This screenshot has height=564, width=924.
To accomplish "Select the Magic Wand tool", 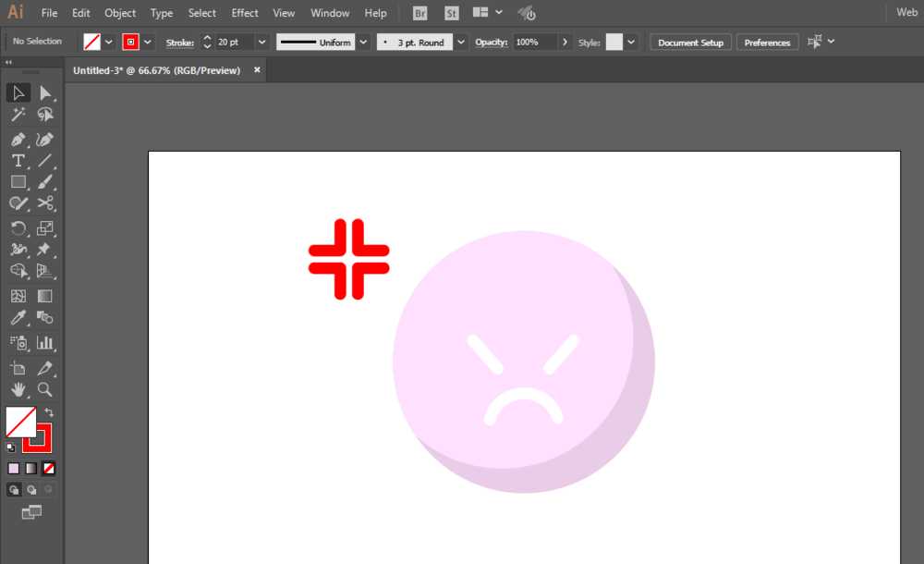I will click(x=18, y=115).
